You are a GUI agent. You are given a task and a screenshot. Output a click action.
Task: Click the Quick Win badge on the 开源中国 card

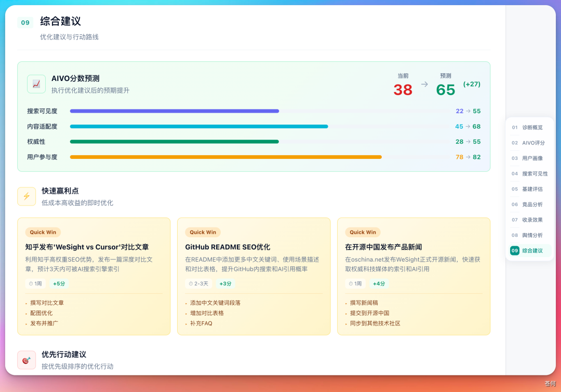(363, 232)
